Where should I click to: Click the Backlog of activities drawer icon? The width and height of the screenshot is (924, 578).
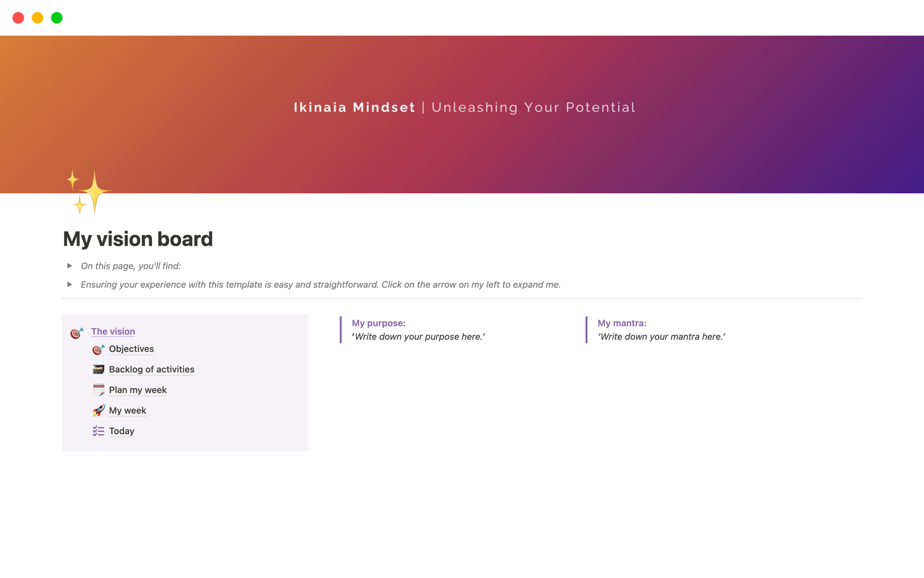[98, 369]
